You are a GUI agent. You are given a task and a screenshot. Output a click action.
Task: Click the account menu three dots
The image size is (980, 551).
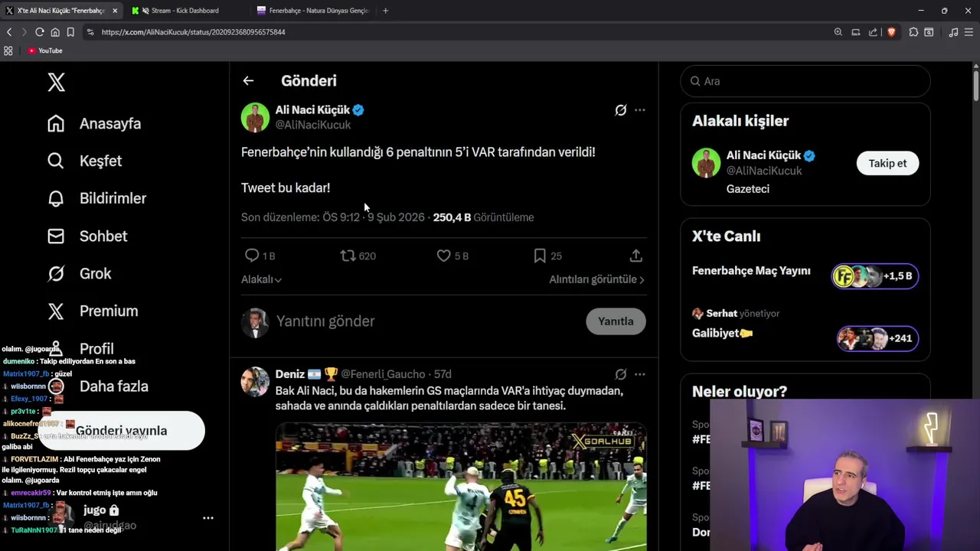pyautogui.click(x=207, y=518)
